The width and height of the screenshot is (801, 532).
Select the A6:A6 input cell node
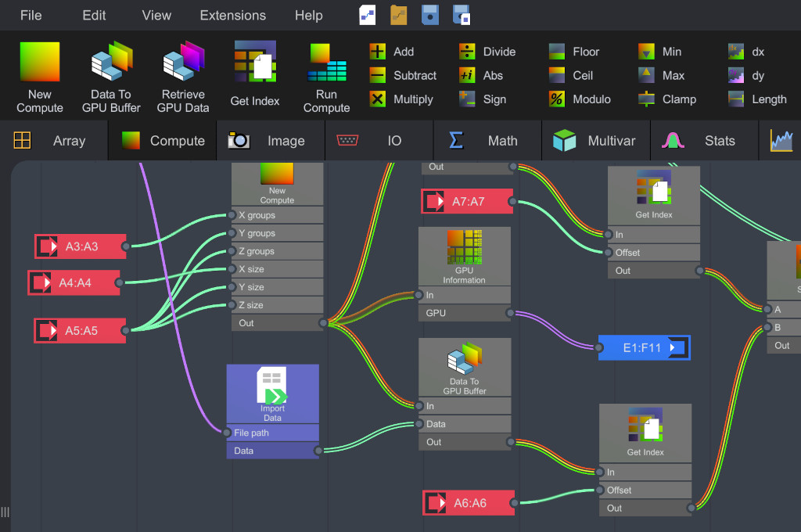coord(469,503)
